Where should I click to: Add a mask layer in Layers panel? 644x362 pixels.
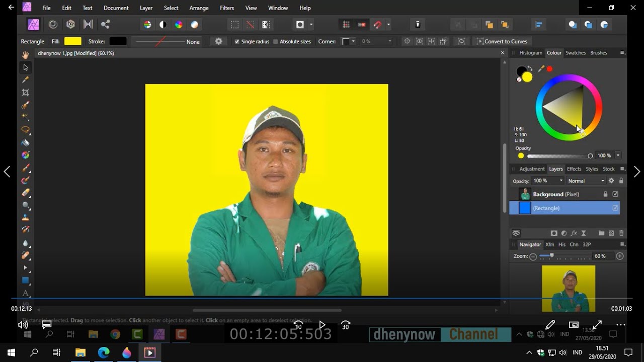pyautogui.click(x=554, y=233)
